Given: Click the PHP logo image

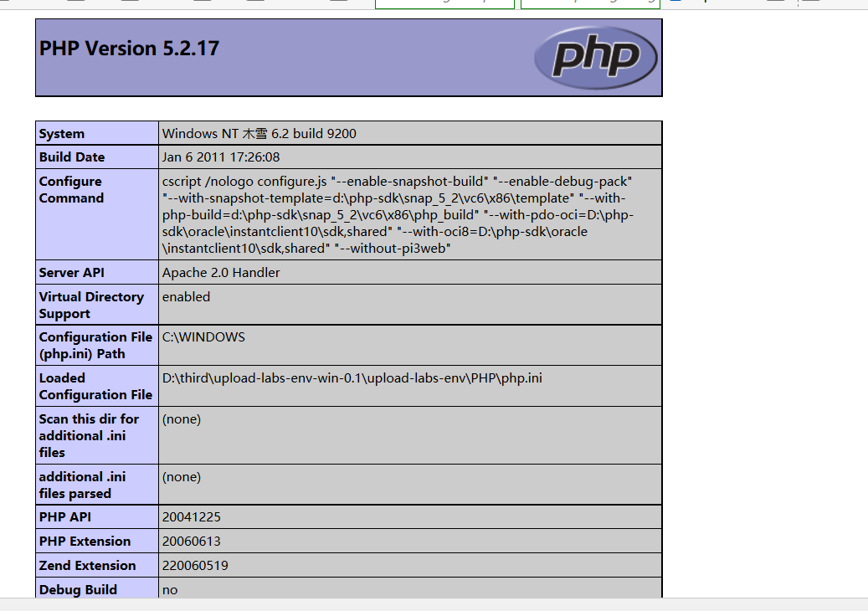Looking at the screenshot, I should click(596, 58).
